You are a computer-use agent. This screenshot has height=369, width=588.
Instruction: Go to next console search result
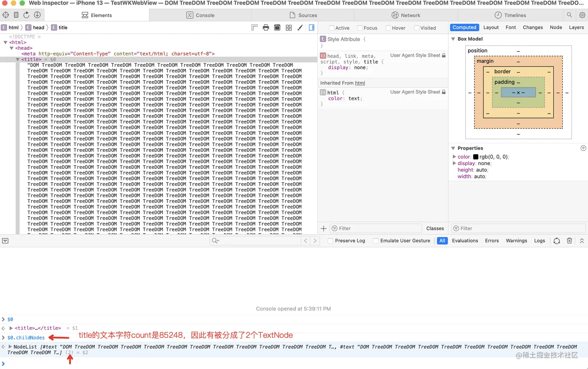pos(315,241)
